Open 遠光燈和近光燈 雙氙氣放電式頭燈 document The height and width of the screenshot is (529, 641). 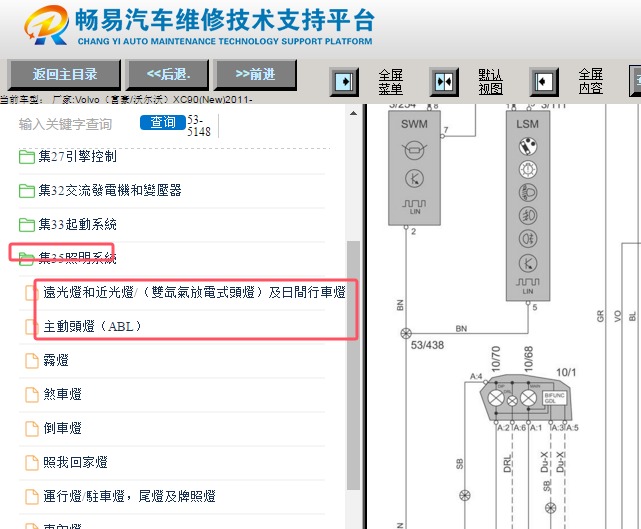click(194, 292)
